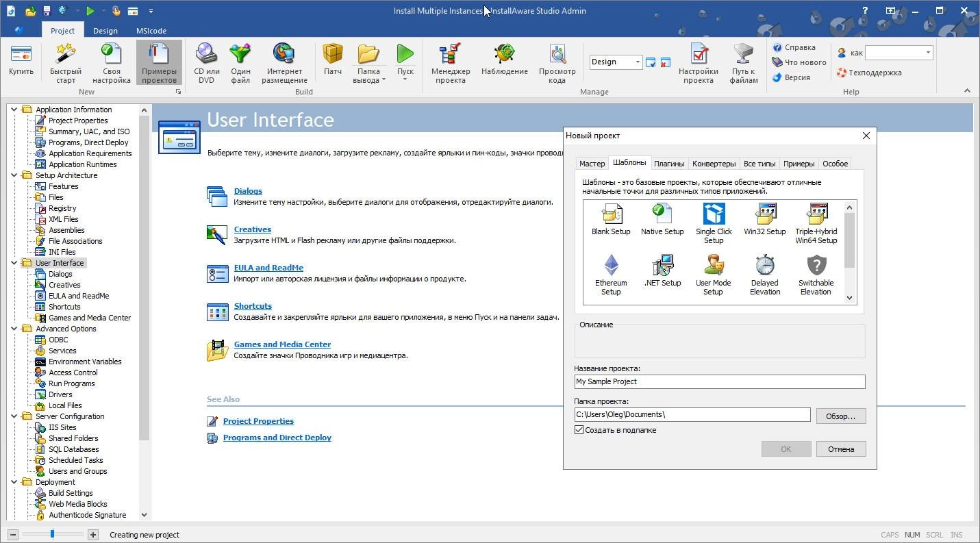980x543 pixels.
Task: Choose the User Mode Setup template
Action: tap(713, 275)
